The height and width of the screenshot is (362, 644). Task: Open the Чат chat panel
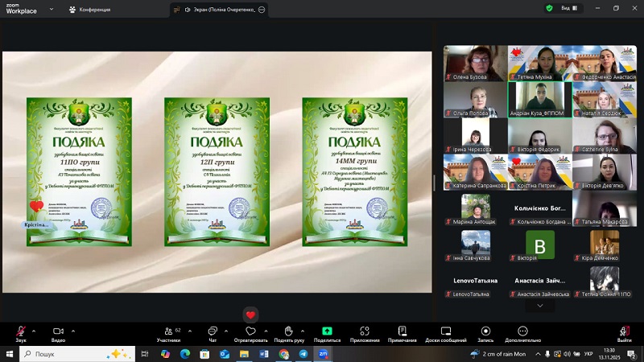[213, 332]
